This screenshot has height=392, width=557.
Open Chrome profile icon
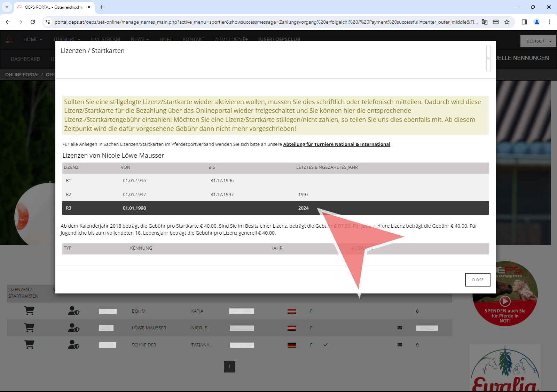pos(536,22)
